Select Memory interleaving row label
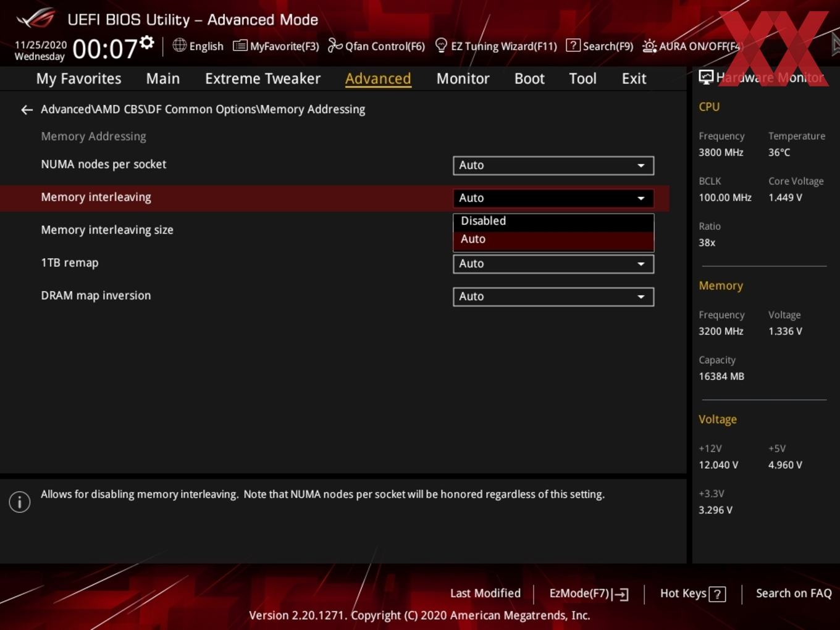 (x=96, y=197)
